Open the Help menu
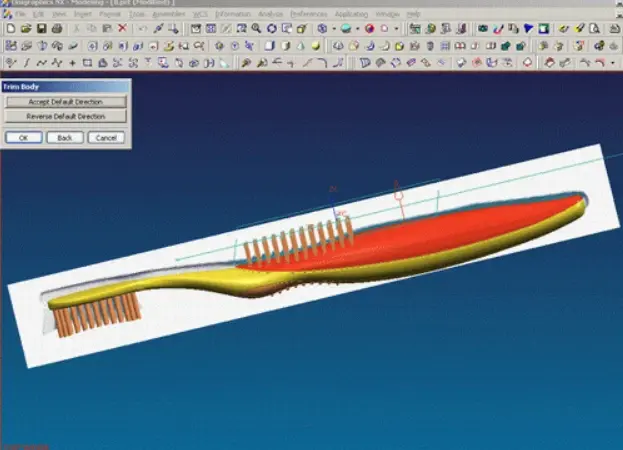The width and height of the screenshot is (623, 450). [x=413, y=14]
